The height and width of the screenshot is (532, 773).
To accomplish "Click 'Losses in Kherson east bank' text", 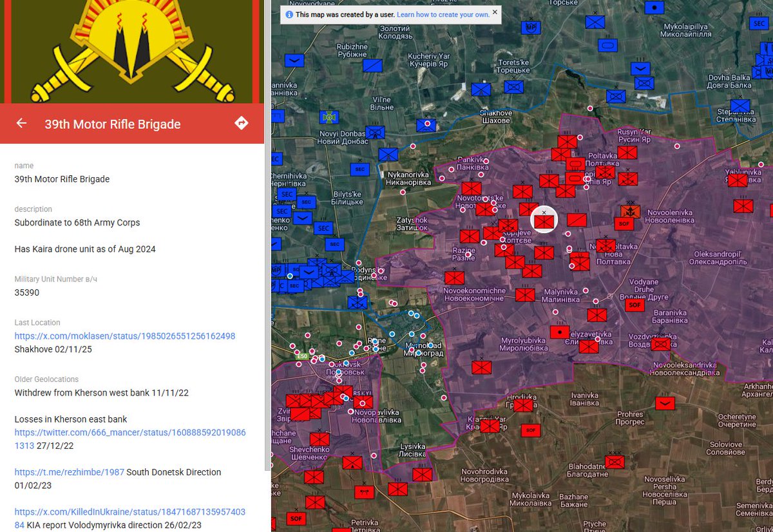I will pyautogui.click(x=71, y=419).
